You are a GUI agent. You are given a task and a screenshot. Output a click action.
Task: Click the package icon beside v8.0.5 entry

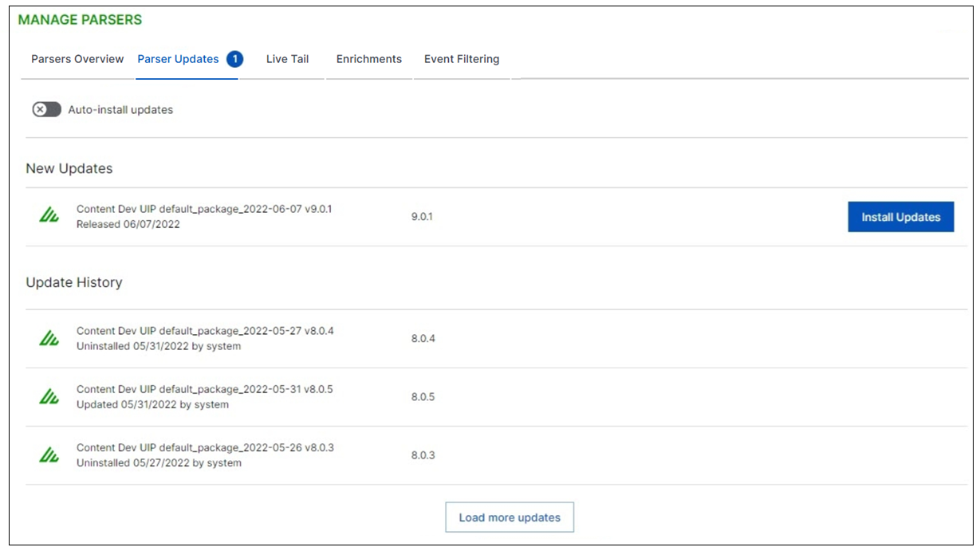(x=49, y=396)
